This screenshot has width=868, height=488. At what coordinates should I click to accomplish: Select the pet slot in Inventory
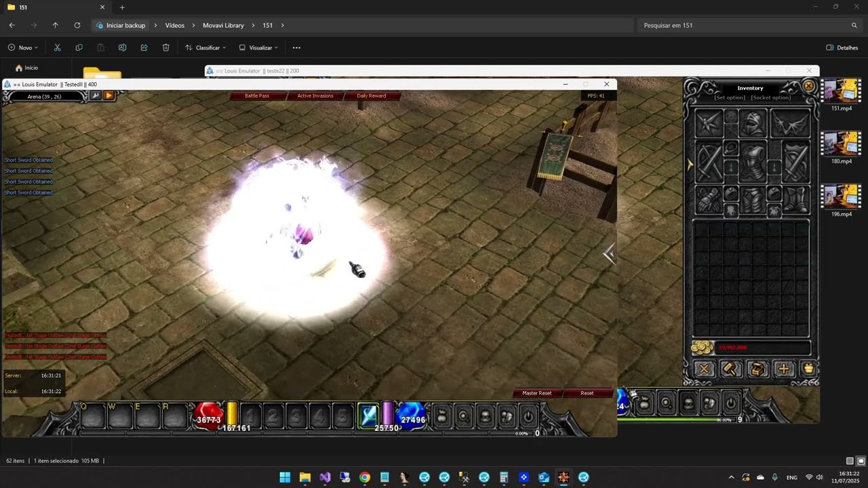click(709, 124)
